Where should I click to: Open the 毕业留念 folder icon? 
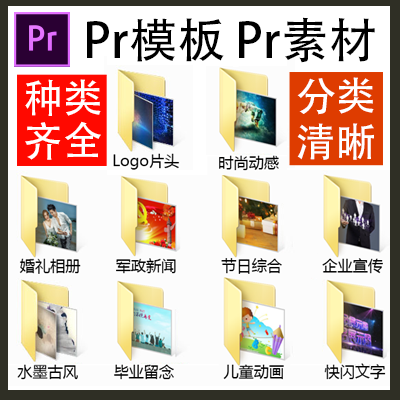tap(145, 321)
